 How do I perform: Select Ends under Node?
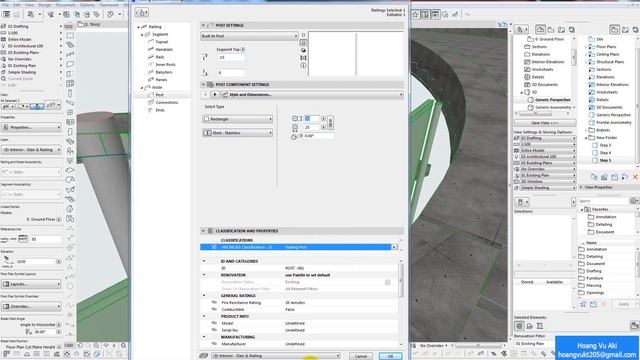(x=160, y=110)
